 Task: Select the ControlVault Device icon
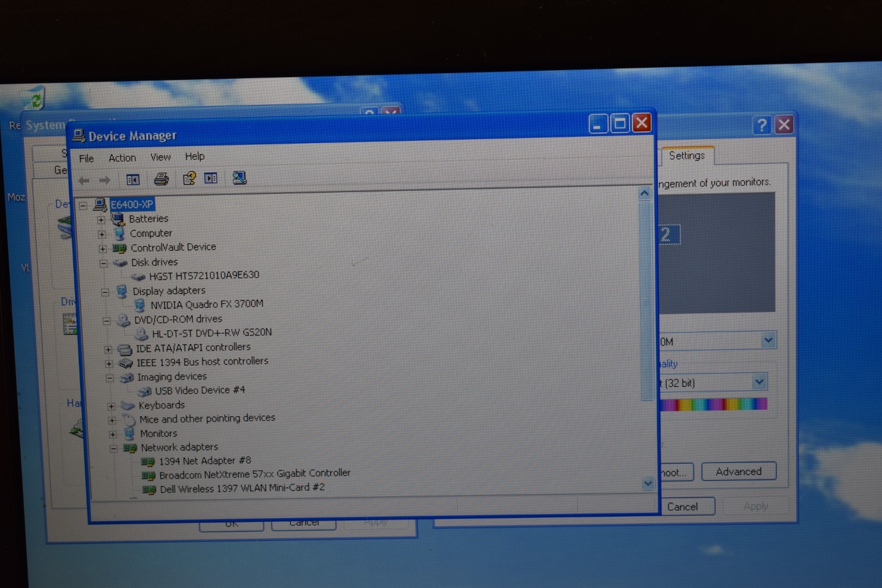[120, 249]
